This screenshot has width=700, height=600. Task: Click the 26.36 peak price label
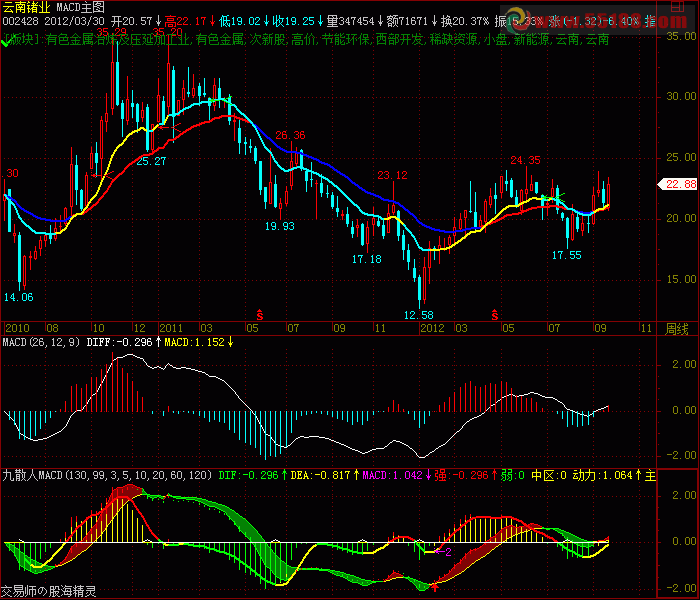290,135
